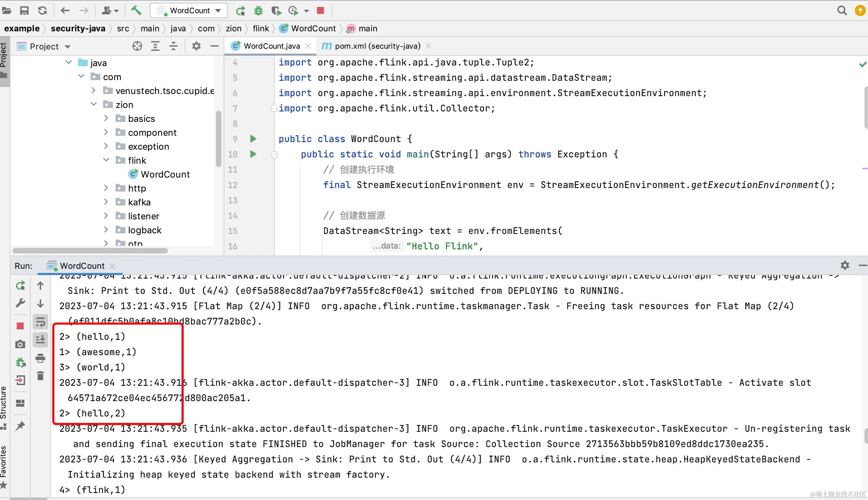Click the Debug bug icon in toolbar
This screenshot has width=868, height=500.
[258, 10]
